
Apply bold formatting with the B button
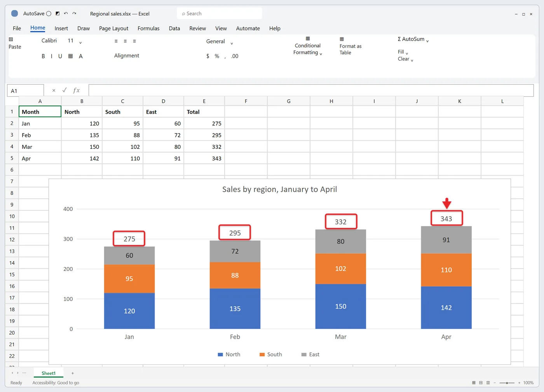coord(43,56)
